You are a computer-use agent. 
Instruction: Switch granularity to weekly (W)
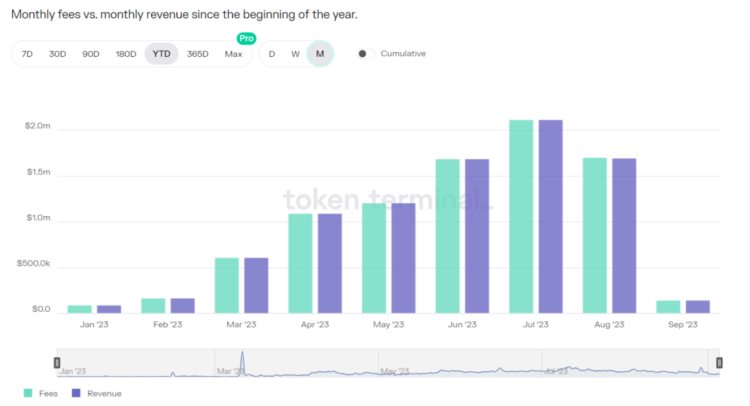point(295,54)
